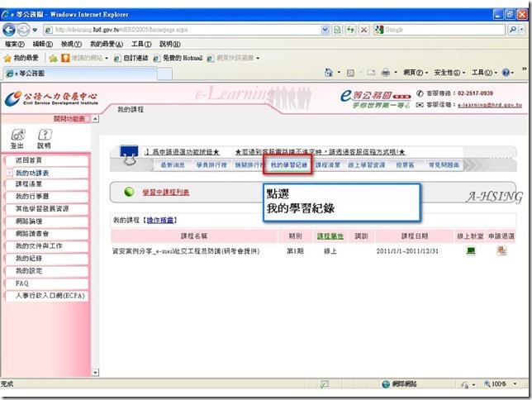Click the 我的最愛 favorites star button
This screenshot has width=532, height=400.
21,59
